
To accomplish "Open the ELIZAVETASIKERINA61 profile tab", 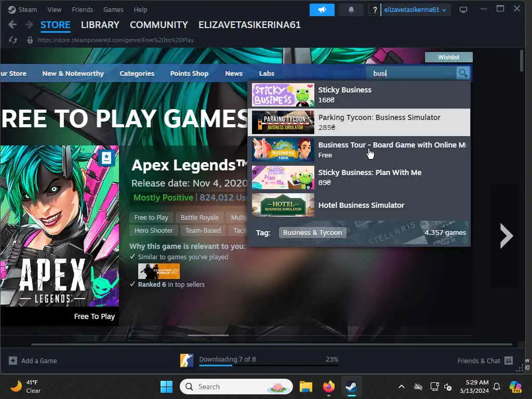I will point(249,25).
